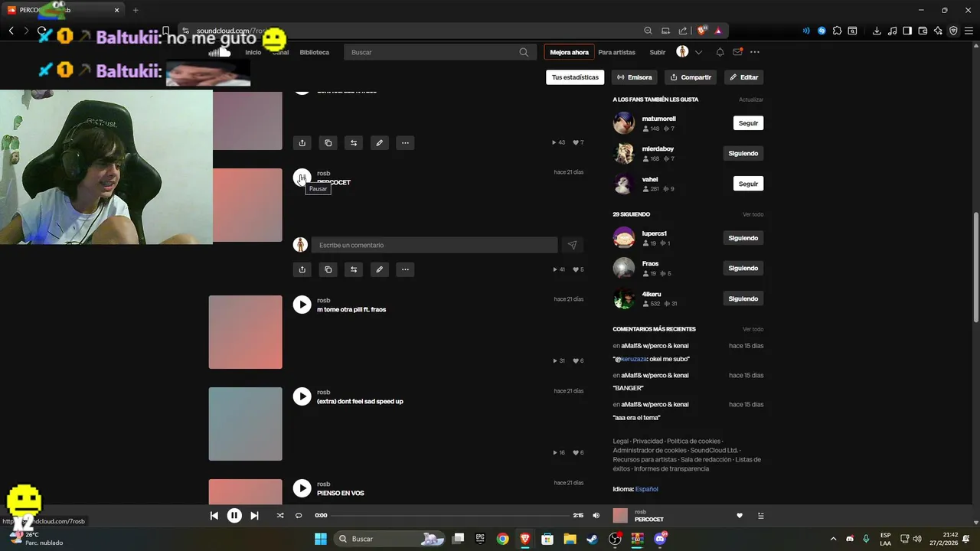The width and height of the screenshot is (980, 551).
Task: Click the 'Escribe un comentario' field
Action: click(435, 245)
